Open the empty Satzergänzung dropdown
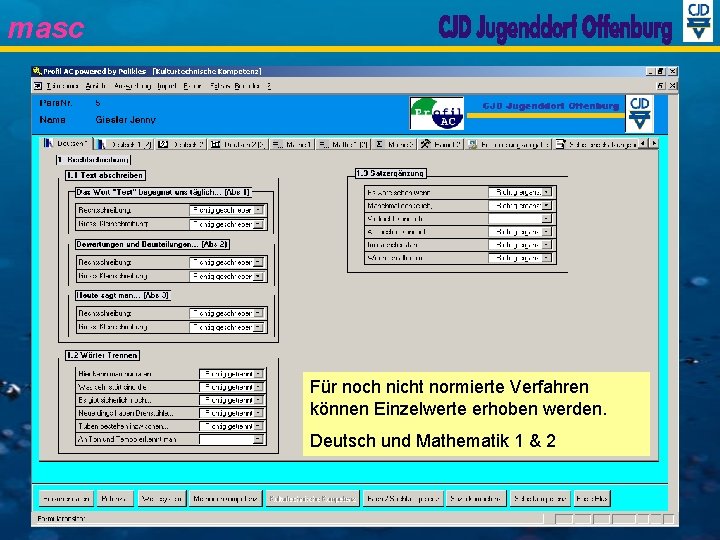The height and width of the screenshot is (540, 720). pos(546,219)
